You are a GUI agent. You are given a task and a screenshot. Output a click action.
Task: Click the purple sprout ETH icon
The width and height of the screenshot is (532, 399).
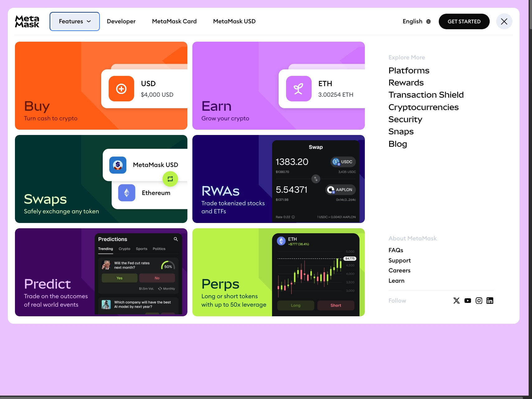[299, 89]
